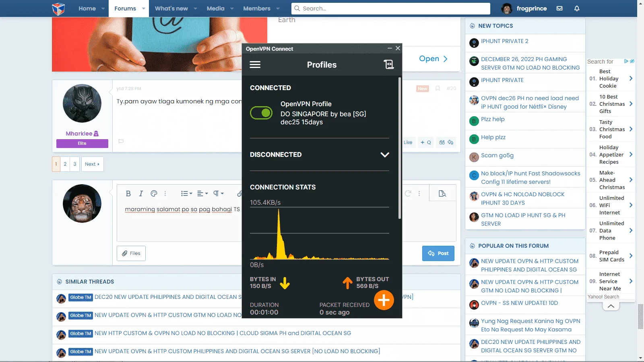Screen dimensions: 644x362
Task: Click the +Q multi-quote button
Action: coord(426,142)
